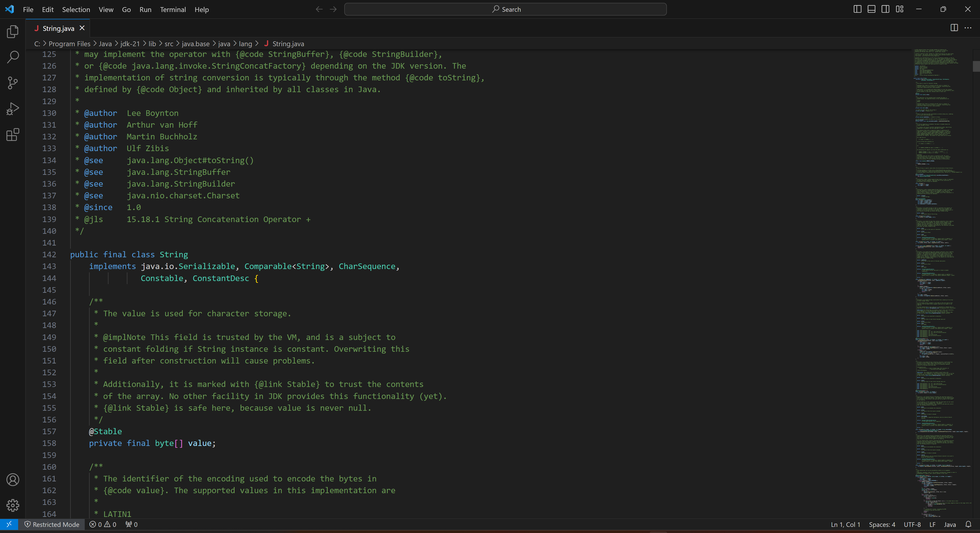
Task: Click 'ConstantDesc' on line 144
Action: click(x=221, y=278)
